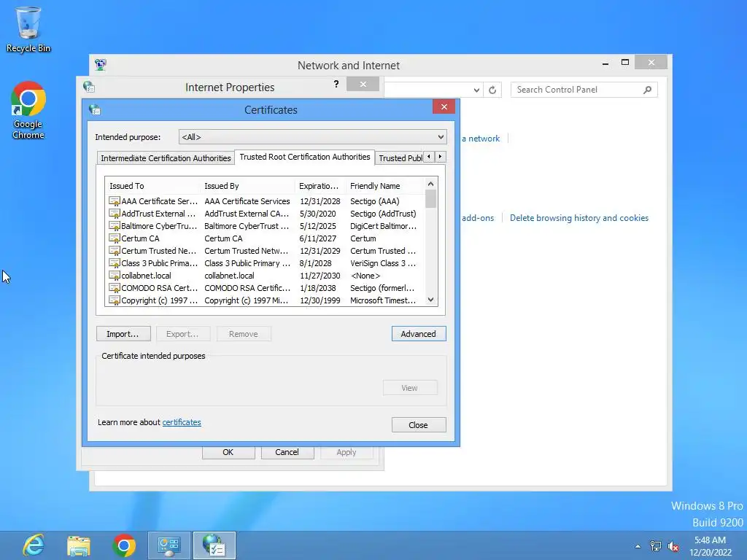This screenshot has height=560, width=747.
Task: Click the collabnet.local certificate icon
Action: pos(115,275)
